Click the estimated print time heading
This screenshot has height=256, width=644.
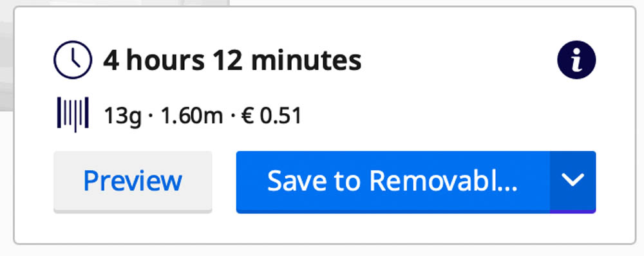point(232,60)
